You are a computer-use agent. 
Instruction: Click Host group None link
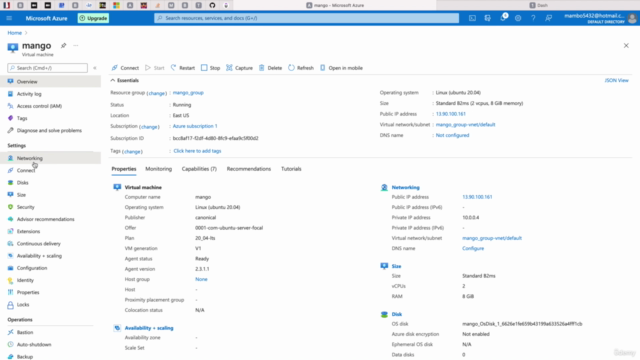pyautogui.click(x=201, y=279)
